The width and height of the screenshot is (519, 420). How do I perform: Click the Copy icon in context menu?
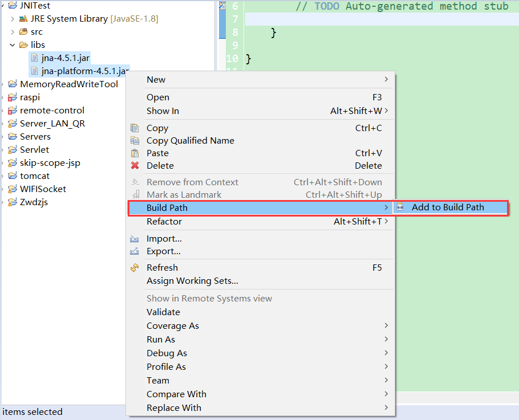(x=135, y=128)
